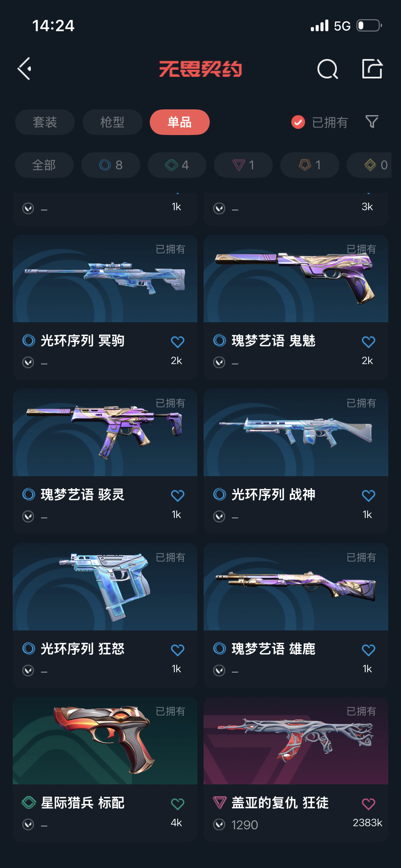This screenshot has width=401, height=868.
Task: Tap heart on 盖亚的复仇 狂徒
Action: coord(368,804)
